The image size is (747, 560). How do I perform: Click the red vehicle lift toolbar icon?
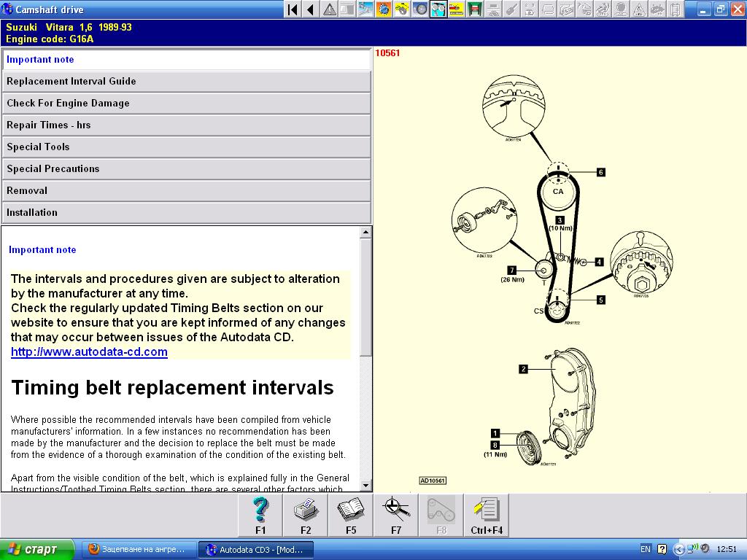click(475, 9)
